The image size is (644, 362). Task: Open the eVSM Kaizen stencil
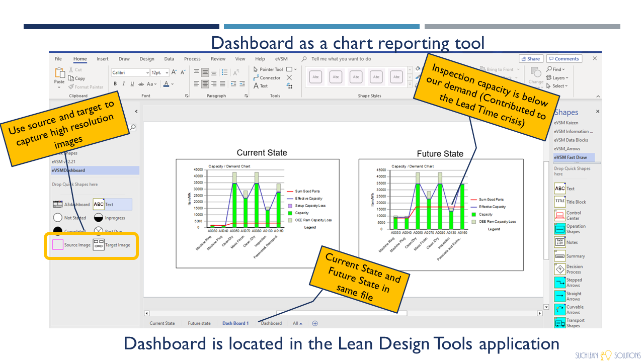tap(566, 123)
